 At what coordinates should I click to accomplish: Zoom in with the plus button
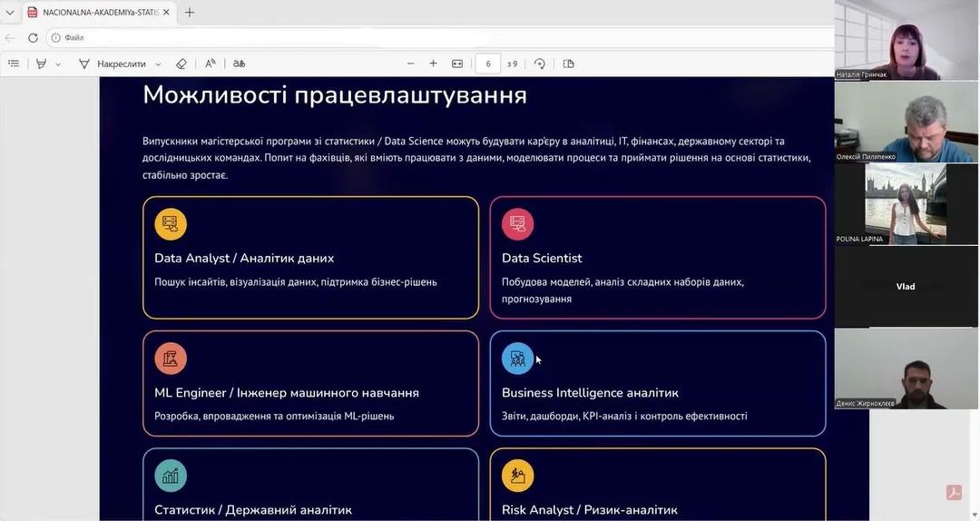tap(433, 64)
